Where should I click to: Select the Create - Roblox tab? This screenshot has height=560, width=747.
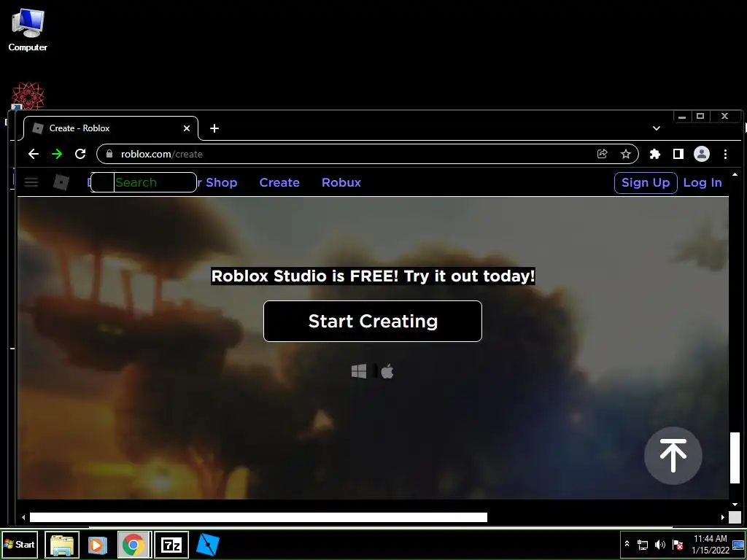tap(111, 128)
